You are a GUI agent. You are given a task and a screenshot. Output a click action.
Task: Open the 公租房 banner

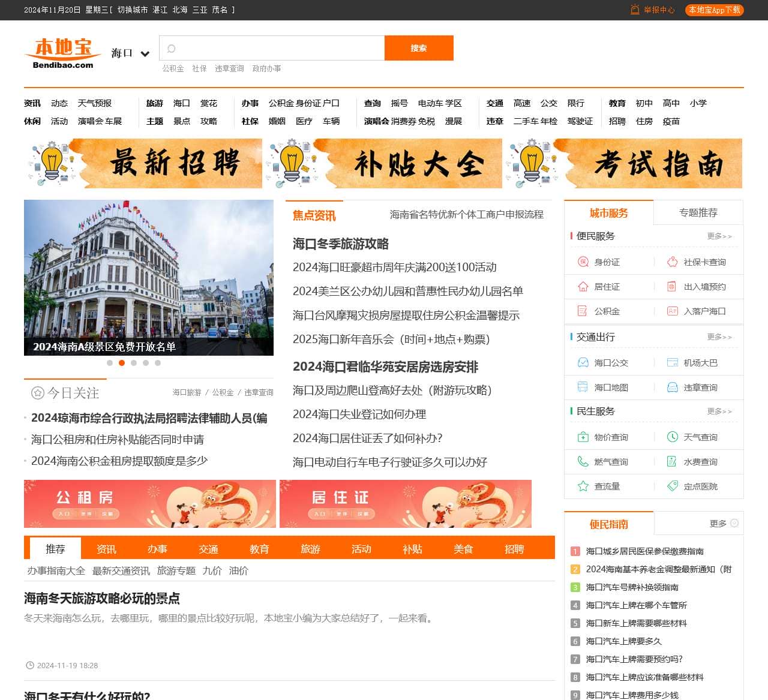pyautogui.click(x=150, y=504)
